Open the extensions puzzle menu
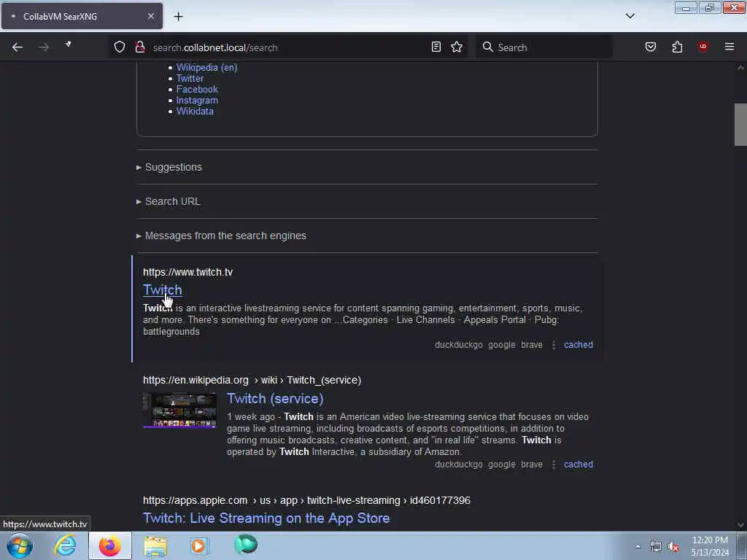Viewport: 747px width, 560px height. [x=677, y=47]
